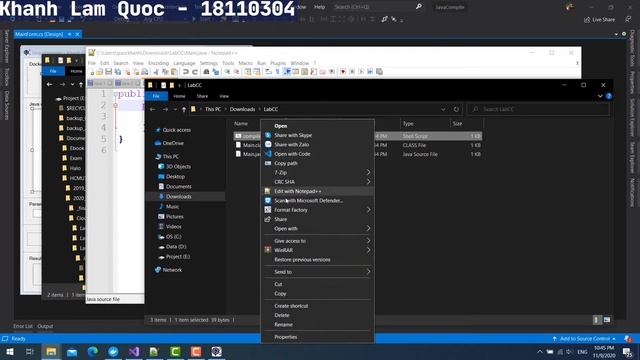The height and width of the screenshot is (360, 640).
Task: Open Visual Studio notifications icon in status bar
Action: (x=628, y=339)
